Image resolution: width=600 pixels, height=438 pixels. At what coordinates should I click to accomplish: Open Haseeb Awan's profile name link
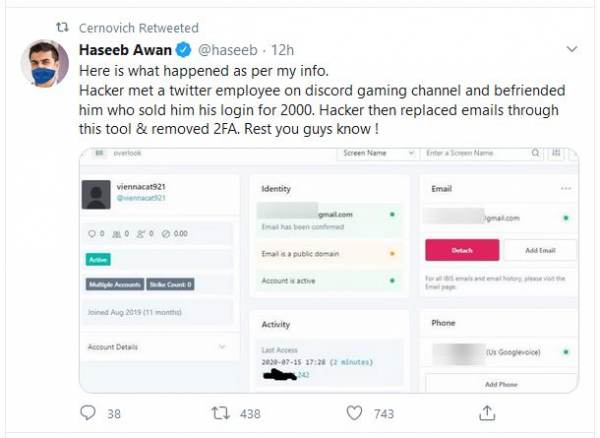(126, 49)
